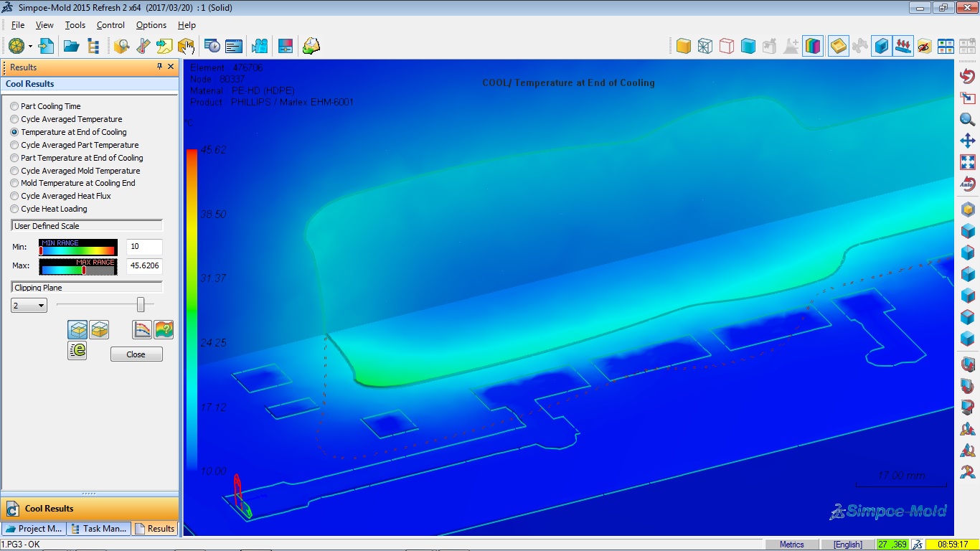Click the envelope with green arrow icon
Viewport: 980px width, 551px height.
coord(311,46)
